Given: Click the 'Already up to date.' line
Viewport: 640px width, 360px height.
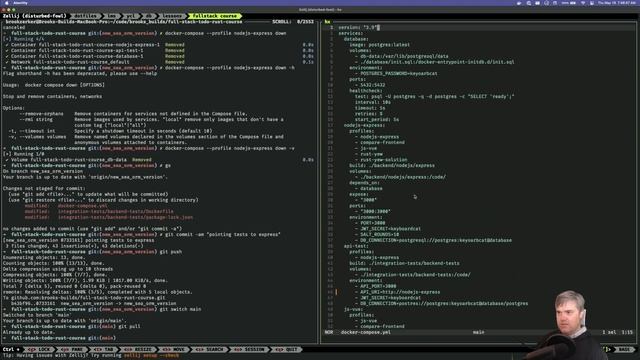Looking at the screenshot, I should click(x=28, y=332).
